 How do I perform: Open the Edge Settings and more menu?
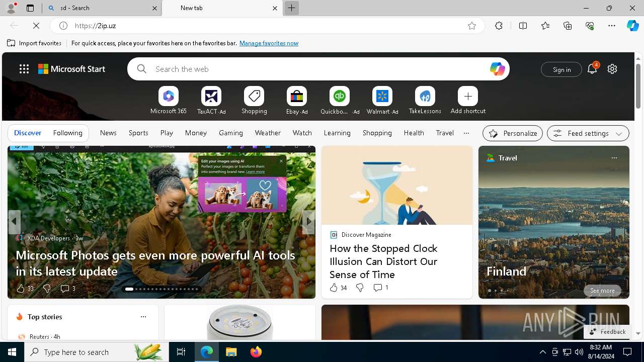coord(612,26)
